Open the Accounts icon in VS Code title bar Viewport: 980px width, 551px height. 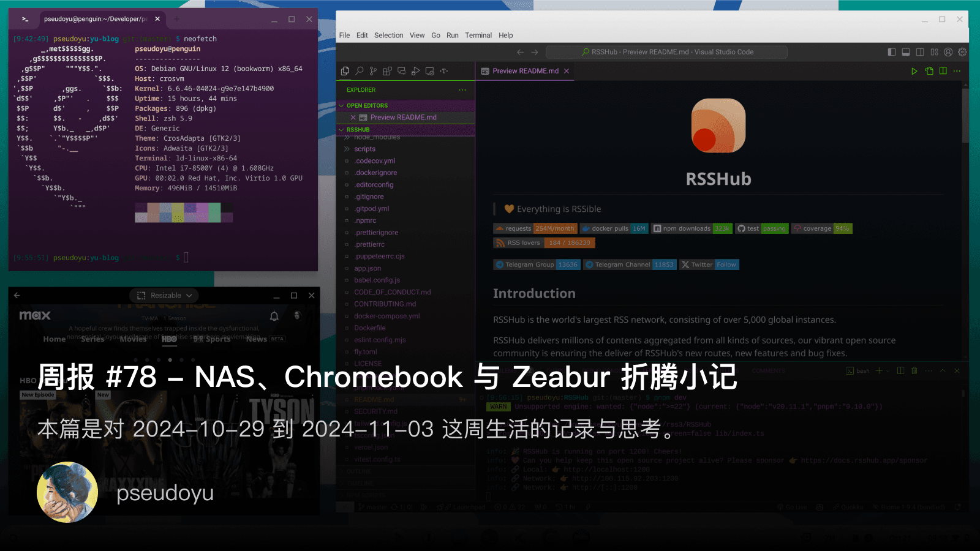coord(948,52)
